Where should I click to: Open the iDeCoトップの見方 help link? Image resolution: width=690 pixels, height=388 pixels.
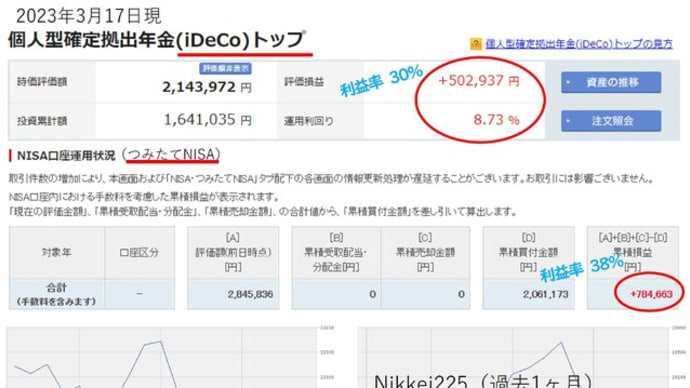(579, 44)
